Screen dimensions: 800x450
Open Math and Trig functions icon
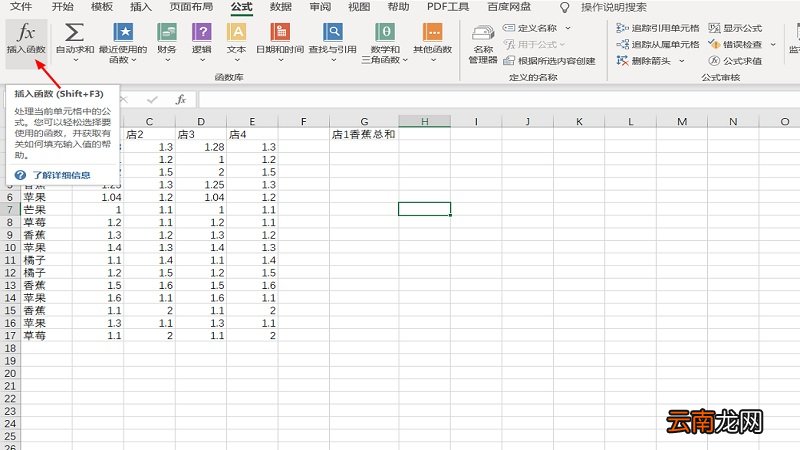click(385, 32)
